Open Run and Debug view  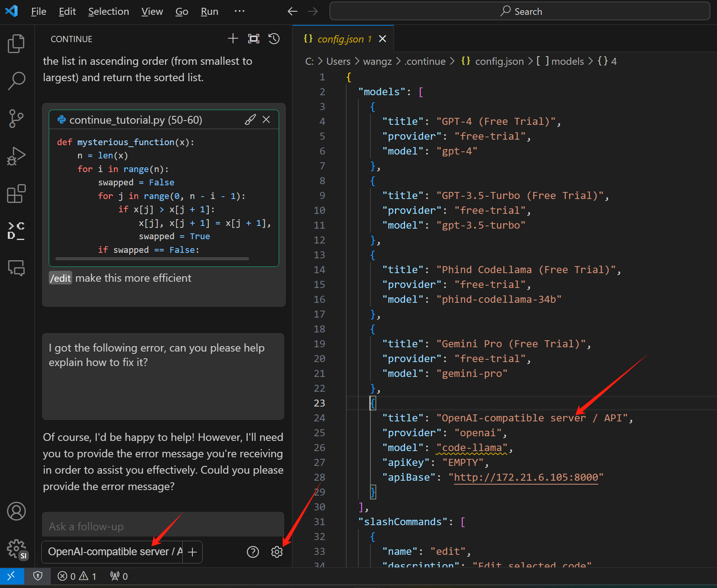pyautogui.click(x=16, y=156)
